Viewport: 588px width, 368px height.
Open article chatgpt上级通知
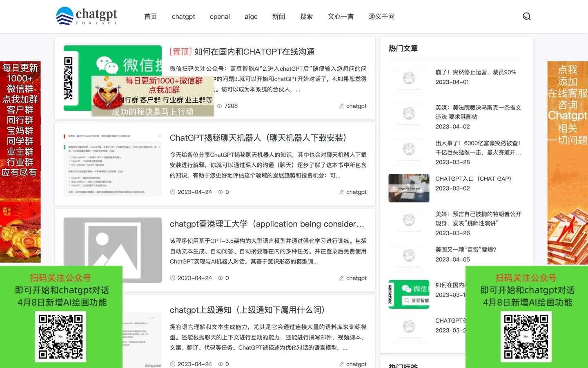tap(247, 310)
